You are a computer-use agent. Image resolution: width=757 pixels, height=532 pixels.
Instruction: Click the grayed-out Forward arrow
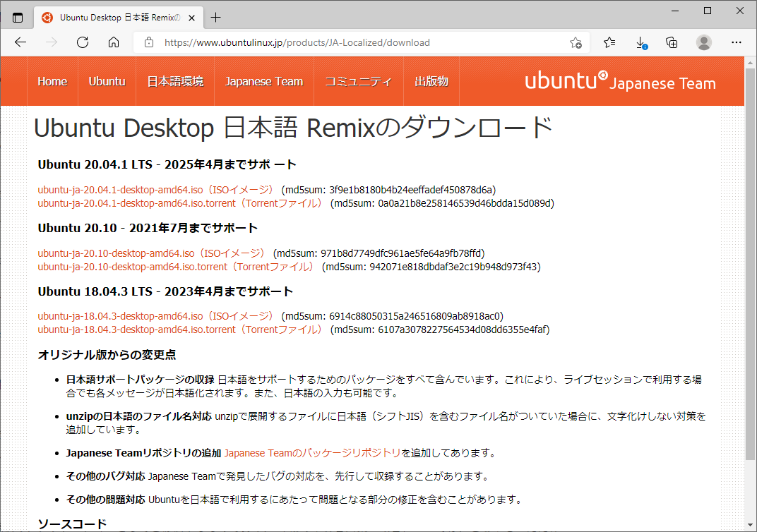[x=51, y=42]
